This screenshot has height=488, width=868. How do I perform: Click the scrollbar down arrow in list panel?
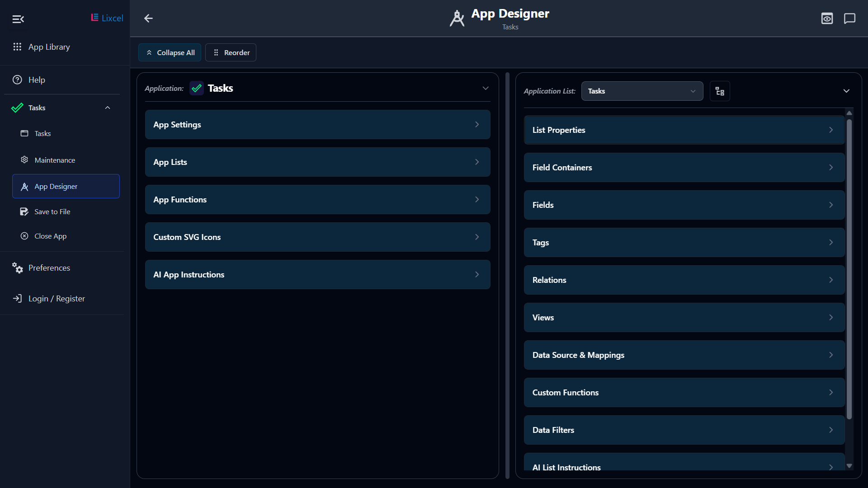849,466
